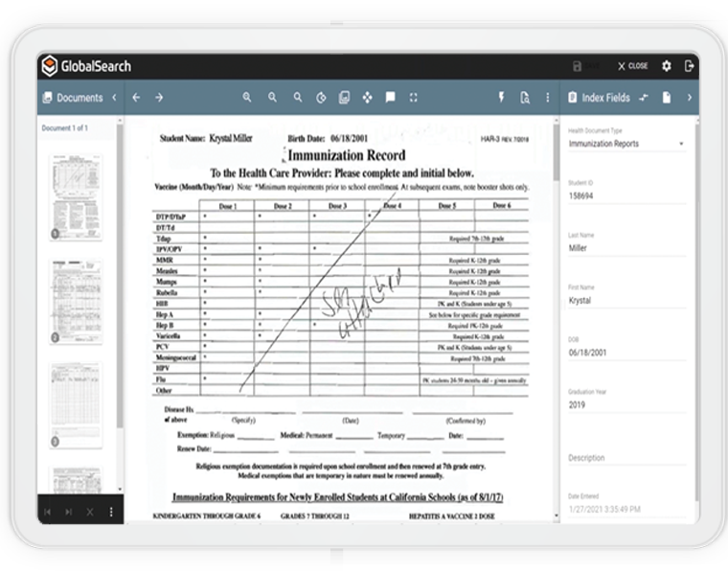Click the First Name field containing Krystal
This screenshot has width=728, height=574.
pos(626,301)
